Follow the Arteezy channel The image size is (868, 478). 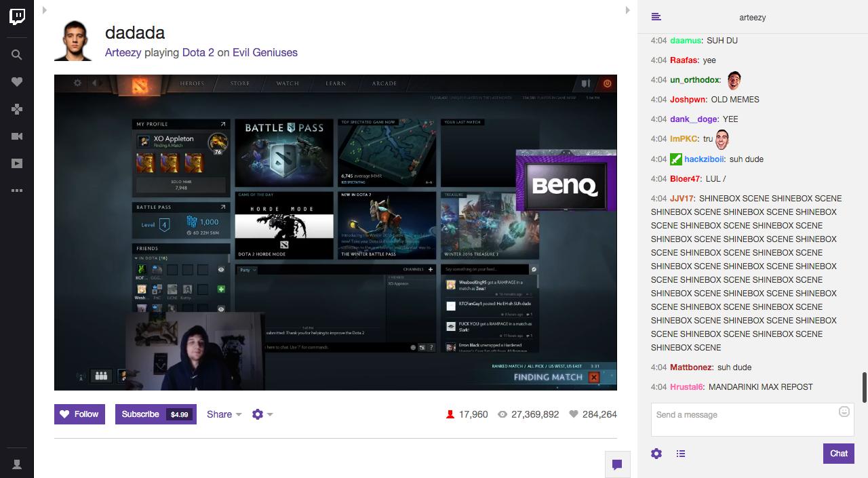79,414
